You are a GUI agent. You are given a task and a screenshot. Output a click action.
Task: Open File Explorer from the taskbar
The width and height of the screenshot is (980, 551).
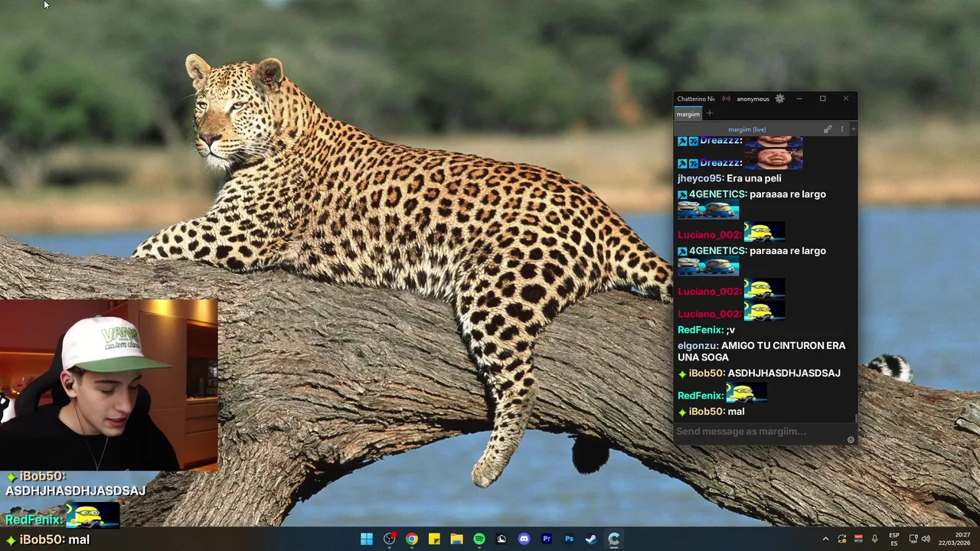click(x=456, y=540)
